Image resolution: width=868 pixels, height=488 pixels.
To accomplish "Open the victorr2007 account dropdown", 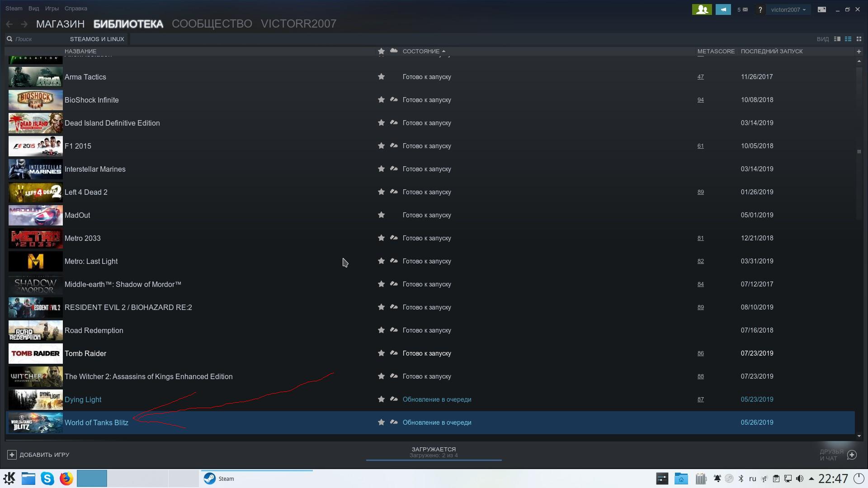I will pyautogui.click(x=788, y=9).
